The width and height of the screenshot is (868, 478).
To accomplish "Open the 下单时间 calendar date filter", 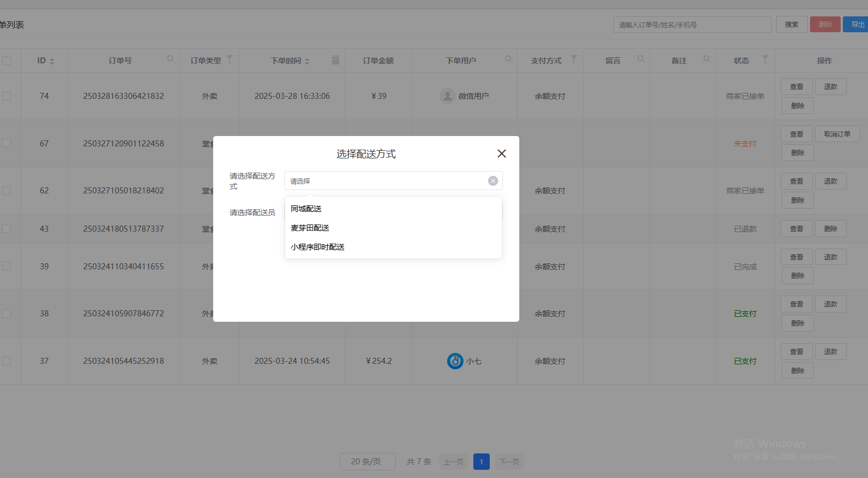I will click(335, 60).
